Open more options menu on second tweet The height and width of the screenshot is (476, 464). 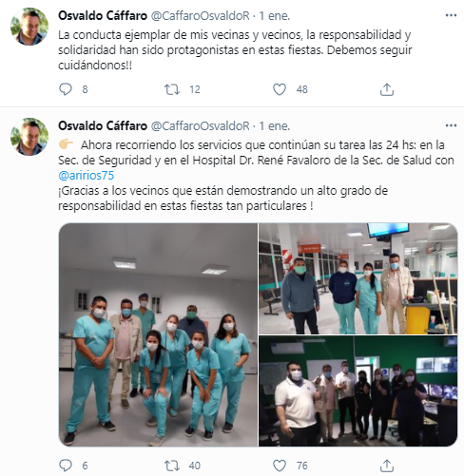pos(451,125)
